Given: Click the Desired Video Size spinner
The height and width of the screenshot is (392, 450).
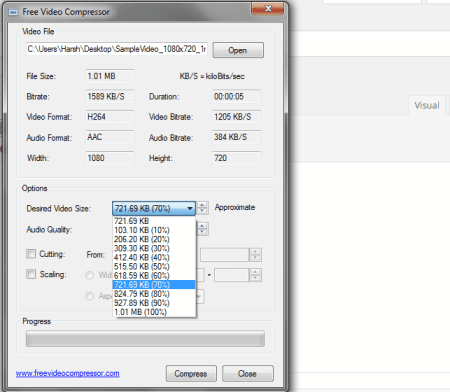Looking at the screenshot, I should tap(202, 208).
